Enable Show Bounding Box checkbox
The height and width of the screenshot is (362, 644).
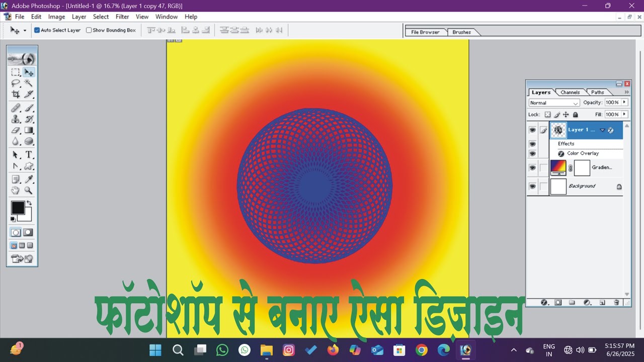click(89, 30)
